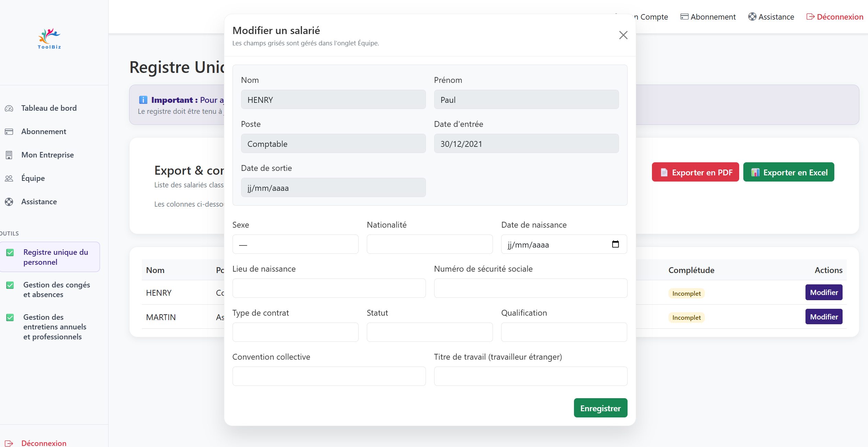Click the Type de contrat field
868x447 pixels.
tap(295, 332)
